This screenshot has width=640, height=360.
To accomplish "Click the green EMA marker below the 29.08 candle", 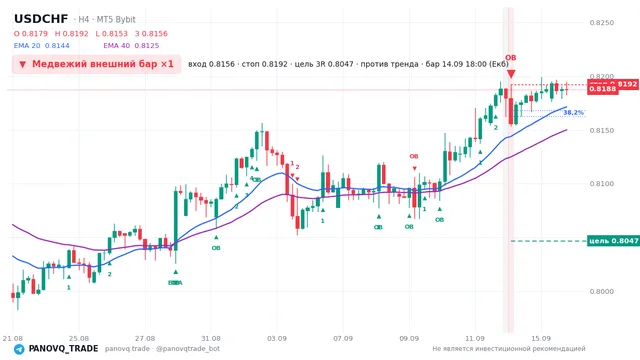I will coord(176,282).
